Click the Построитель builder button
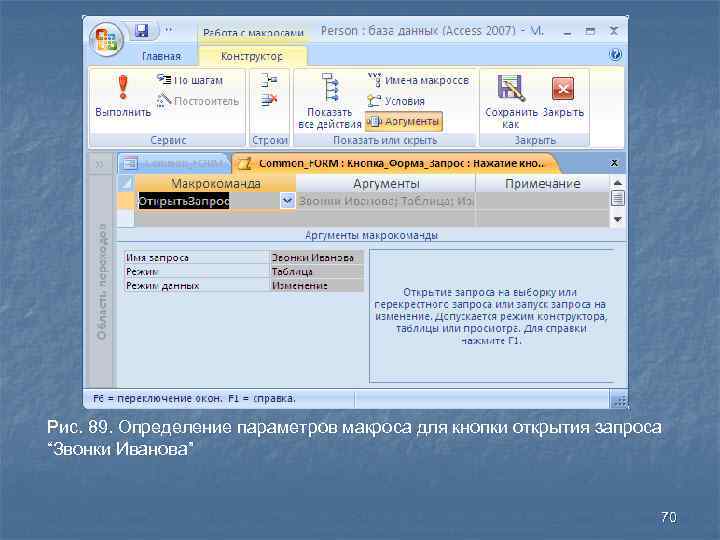This screenshot has width=720, height=540. click(x=198, y=101)
